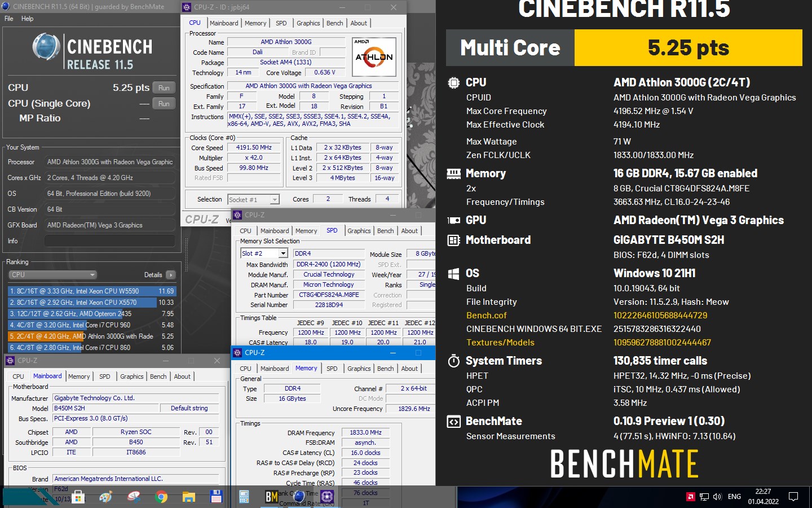Click the Default string field in Mainboard

click(189, 408)
